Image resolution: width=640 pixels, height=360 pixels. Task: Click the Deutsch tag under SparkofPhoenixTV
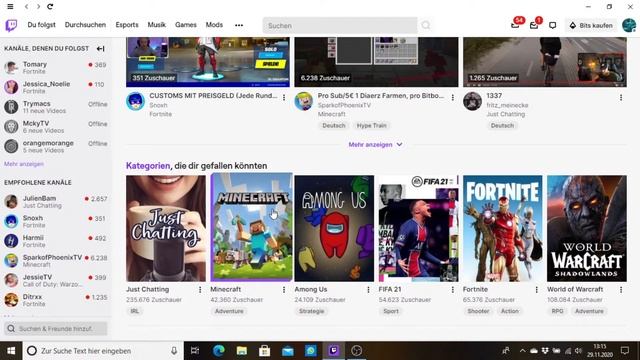pos(334,126)
